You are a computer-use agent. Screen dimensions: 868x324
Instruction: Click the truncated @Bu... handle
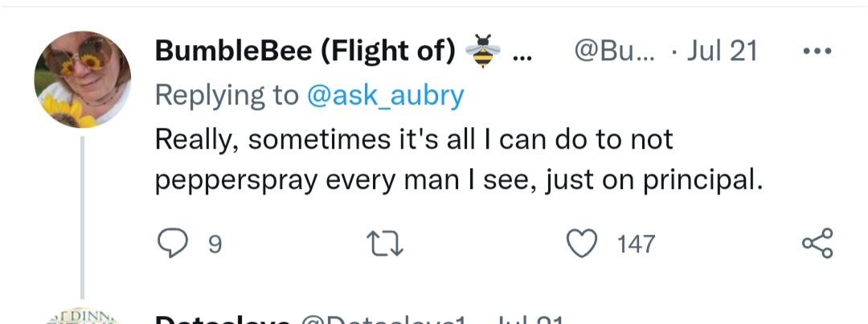point(614,51)
